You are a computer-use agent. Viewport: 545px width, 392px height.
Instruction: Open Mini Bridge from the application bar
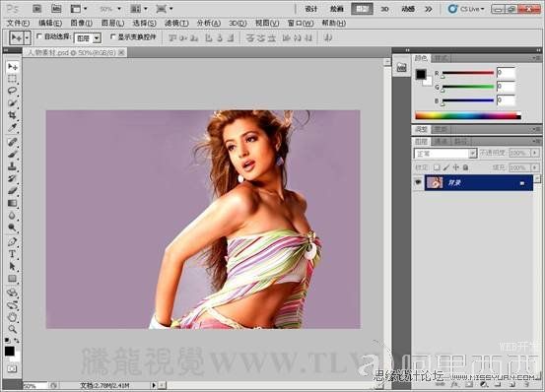click(x=56, y=9)
